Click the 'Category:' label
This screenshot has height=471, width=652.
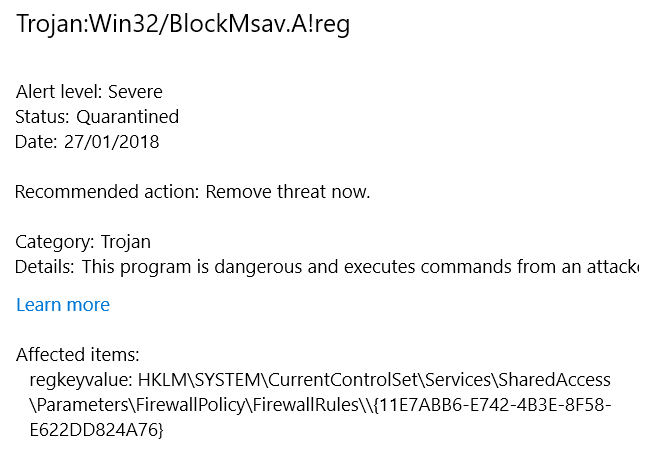55,242
